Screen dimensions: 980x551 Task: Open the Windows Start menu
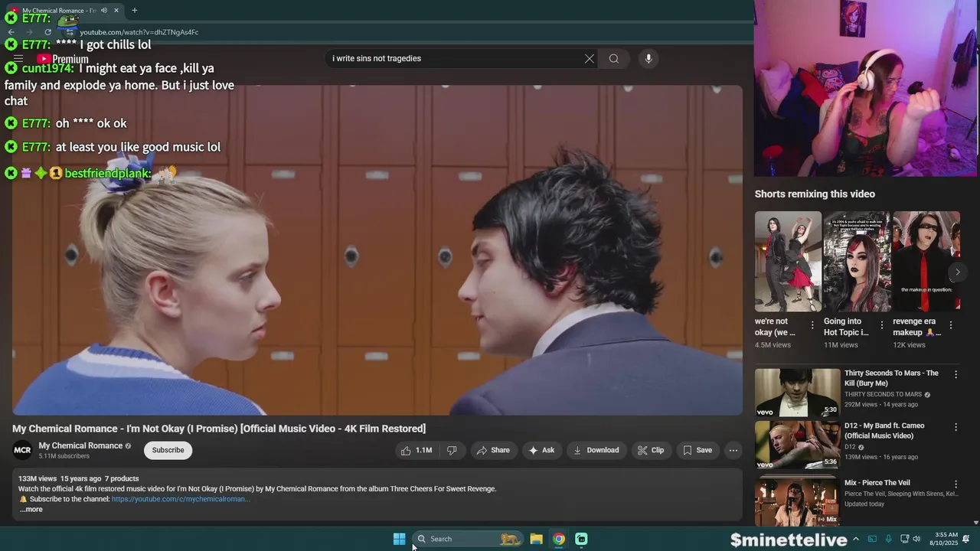click(399, 539)
